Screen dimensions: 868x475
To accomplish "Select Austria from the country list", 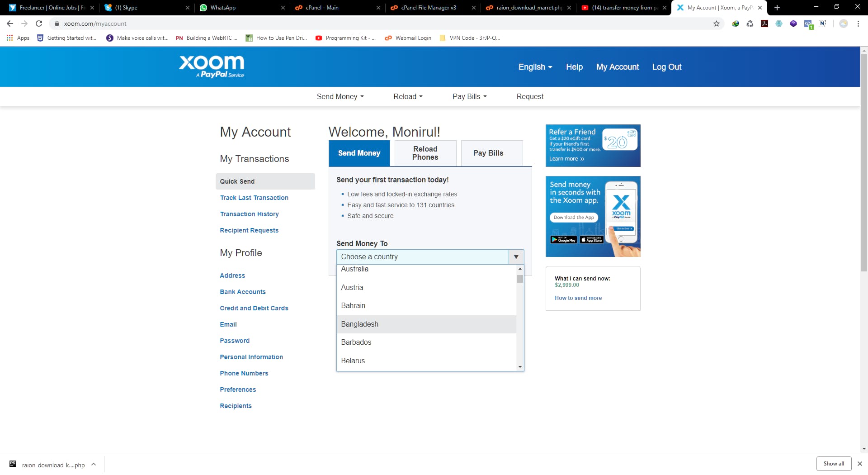I will pyautogui.click(x=426, y=288).
